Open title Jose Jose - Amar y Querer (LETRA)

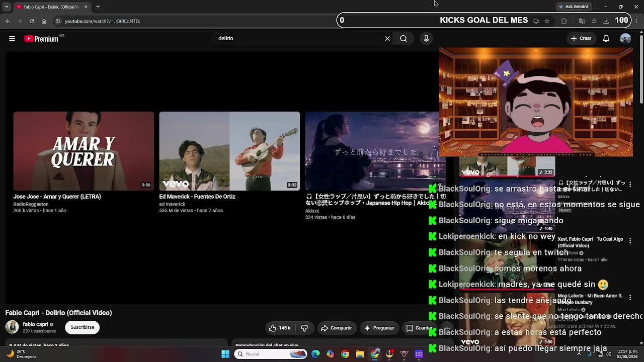(57, 197)
